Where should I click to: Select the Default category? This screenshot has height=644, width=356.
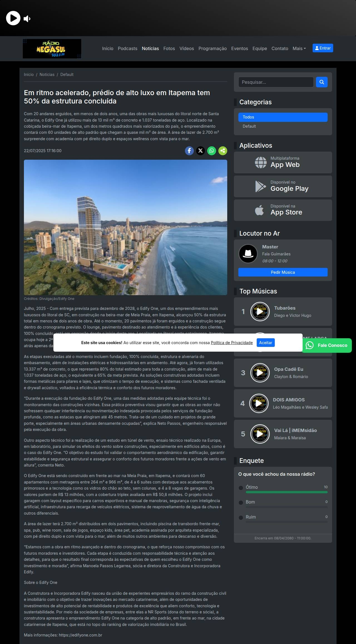(249, 126)
